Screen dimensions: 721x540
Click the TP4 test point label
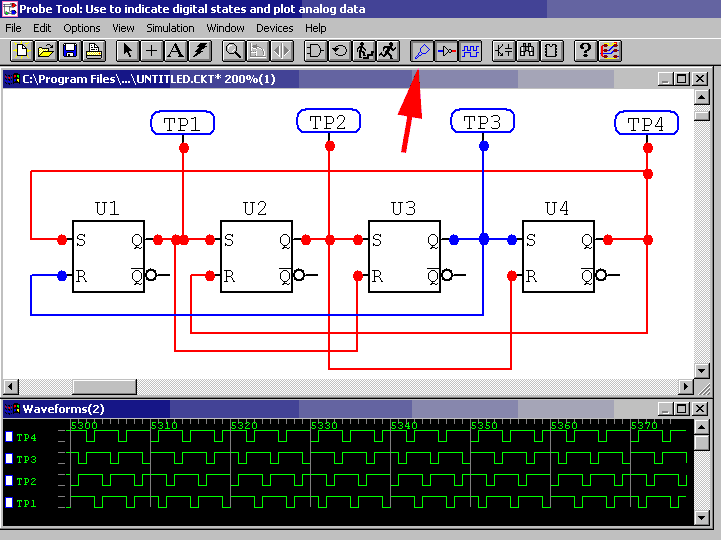point(647,123)
